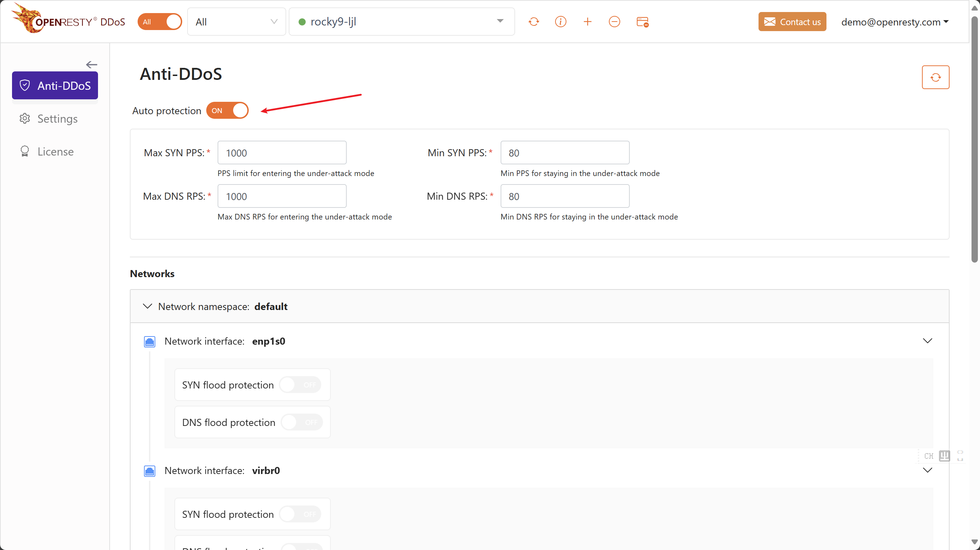Viewport: 980px width, 550px height.
Task: Click the Contact us button
Action: pyautogui.click(x=792, y=22)
